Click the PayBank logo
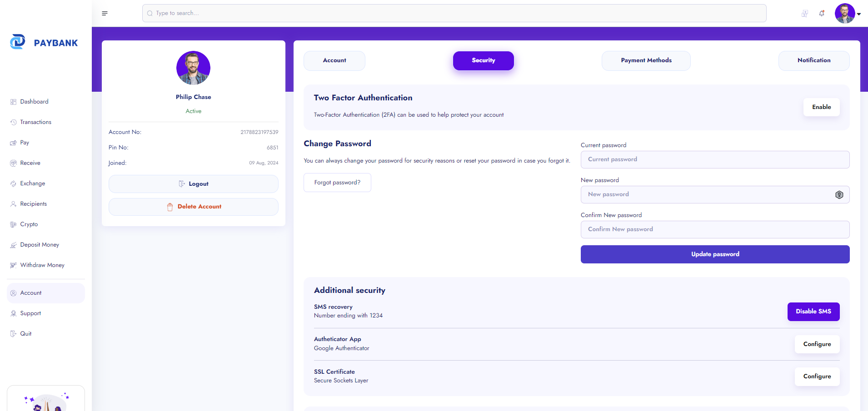 [44, 42]
